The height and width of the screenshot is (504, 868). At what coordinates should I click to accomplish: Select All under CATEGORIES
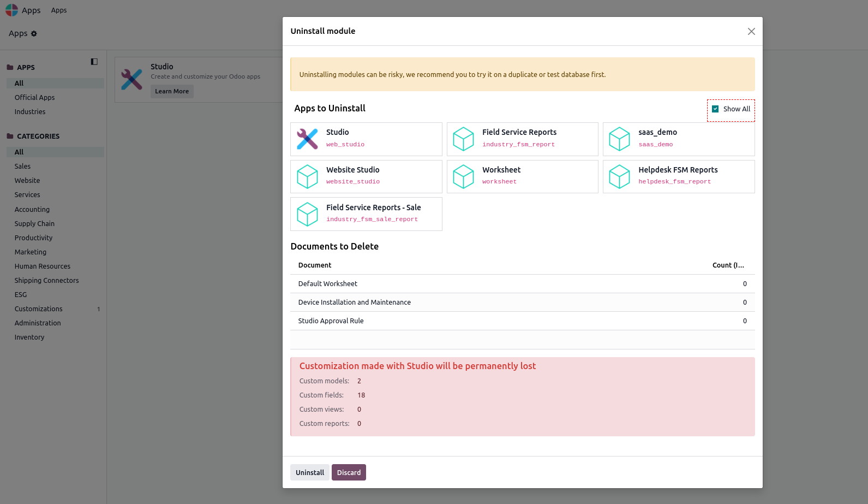click(55, 152)
